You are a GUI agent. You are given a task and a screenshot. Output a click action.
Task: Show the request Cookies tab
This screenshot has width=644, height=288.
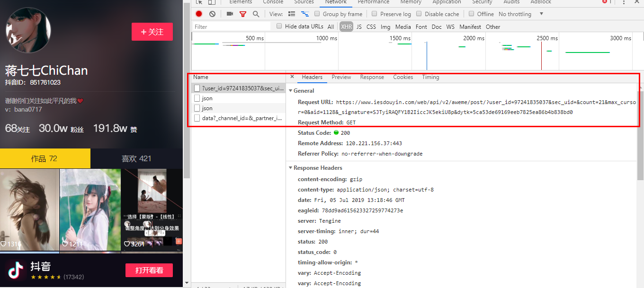(403, 77)
